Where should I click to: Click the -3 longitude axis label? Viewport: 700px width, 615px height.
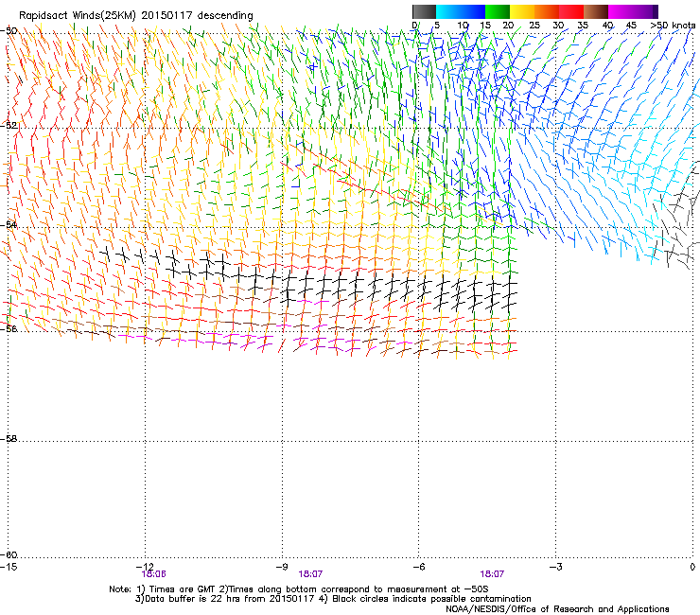click(555, 567)
